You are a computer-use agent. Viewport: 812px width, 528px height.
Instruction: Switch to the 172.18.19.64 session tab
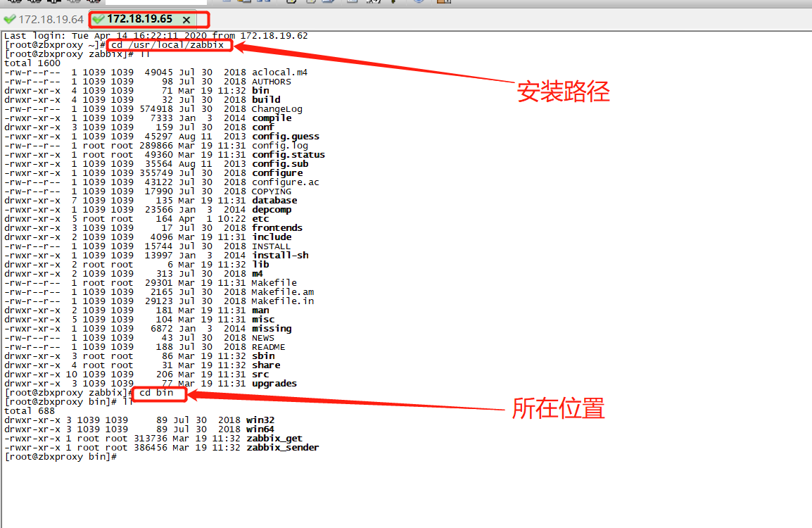[44, 20]
